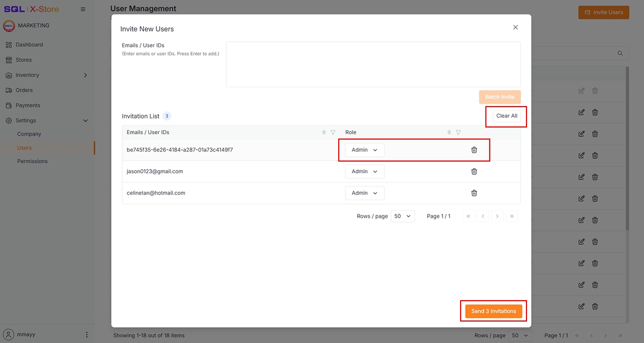Click the Emails / User IDs text box

(x=373, y=64)
